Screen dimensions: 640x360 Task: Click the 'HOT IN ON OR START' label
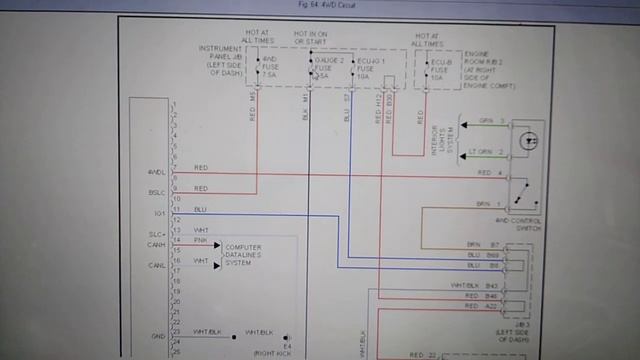click(x=311, y=38)
